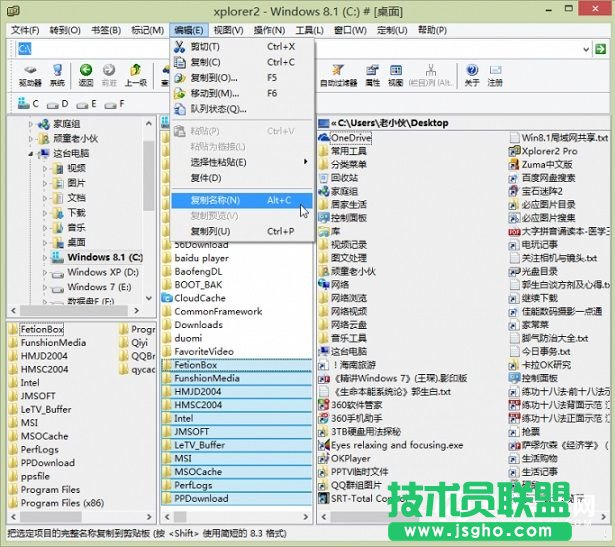This screenshot has width=615, height=547.
Task: Choose 队列状态(Q)... from Edit menu
Action: click(242, 109)
